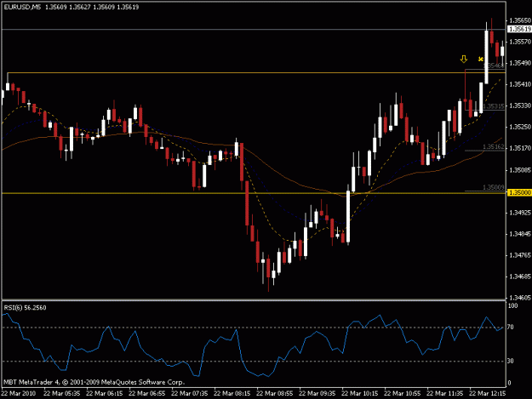
Task: Click the 22 Mar 12:15 time label
Action: coord(487,394)
